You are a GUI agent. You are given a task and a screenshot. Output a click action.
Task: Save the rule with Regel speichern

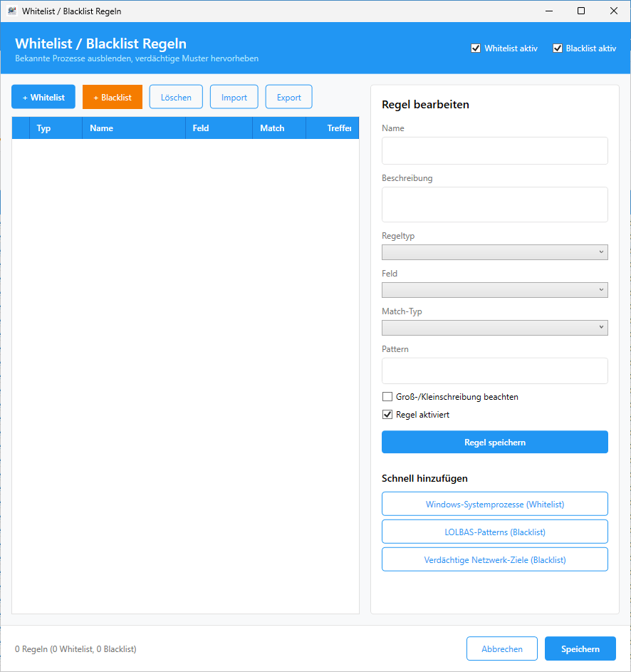[494, 442]
